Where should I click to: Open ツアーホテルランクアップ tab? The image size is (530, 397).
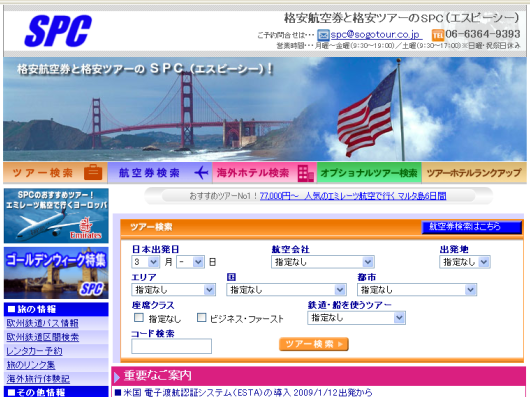474,173
